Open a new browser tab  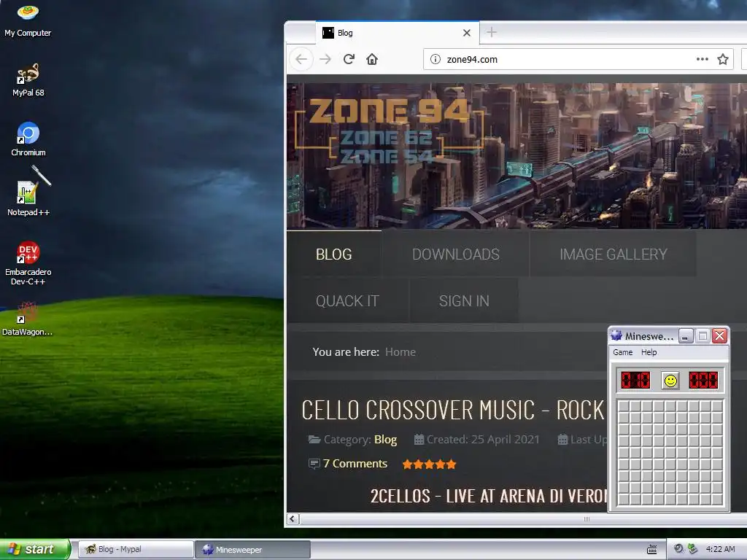point(492,32)
